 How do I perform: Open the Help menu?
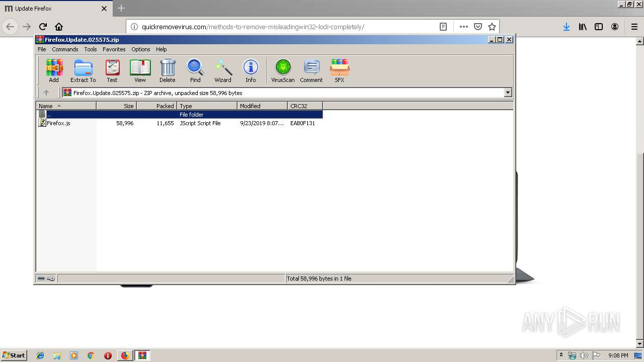(x=161, y=49)
